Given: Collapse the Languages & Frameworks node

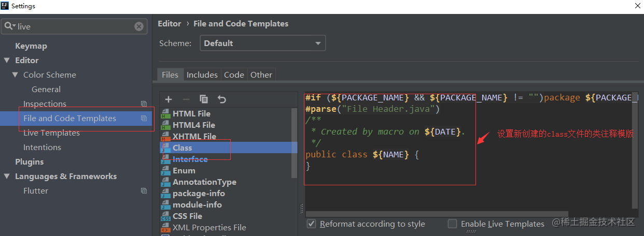Looking at the screenshot, I should (6, 176).
